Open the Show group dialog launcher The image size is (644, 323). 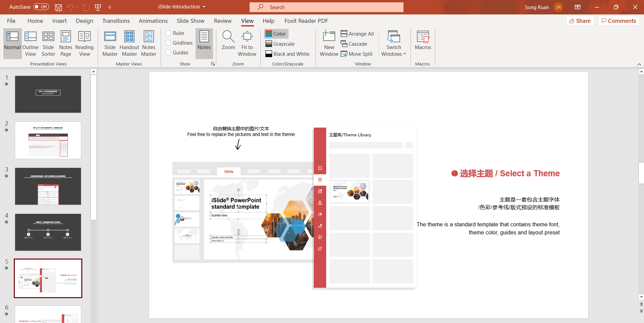213,64
